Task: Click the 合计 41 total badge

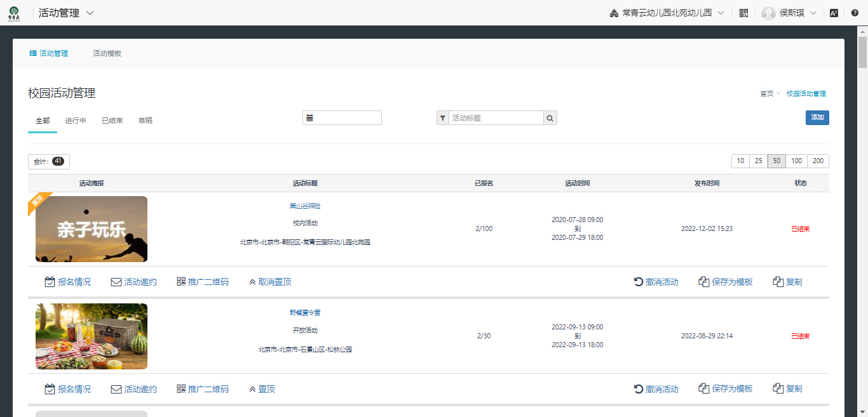Action: [x=49, y=162]
